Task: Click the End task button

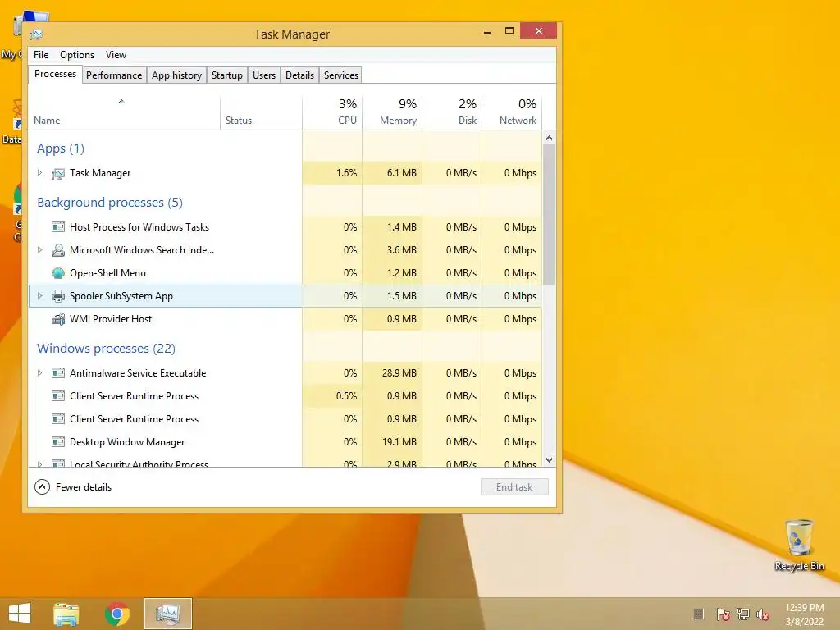Action: (x=514, y=487)
